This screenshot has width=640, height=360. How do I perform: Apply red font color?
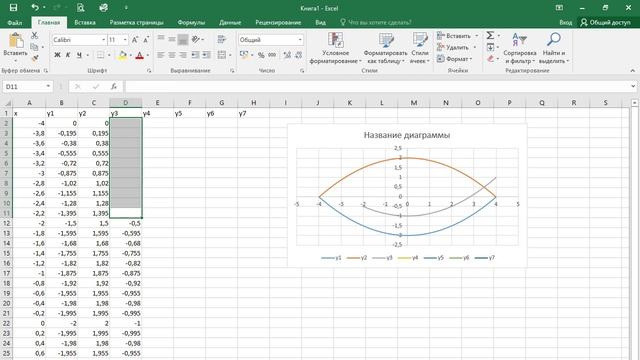(140, 55)
